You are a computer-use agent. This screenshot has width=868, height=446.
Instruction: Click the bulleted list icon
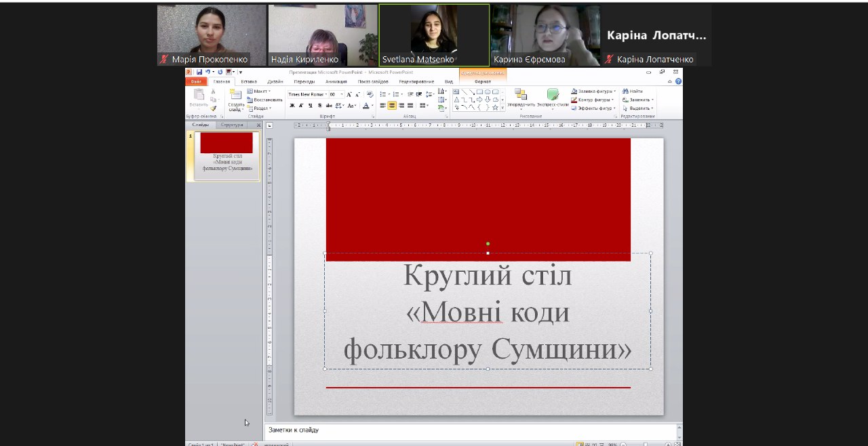click(x=382, y=94)
